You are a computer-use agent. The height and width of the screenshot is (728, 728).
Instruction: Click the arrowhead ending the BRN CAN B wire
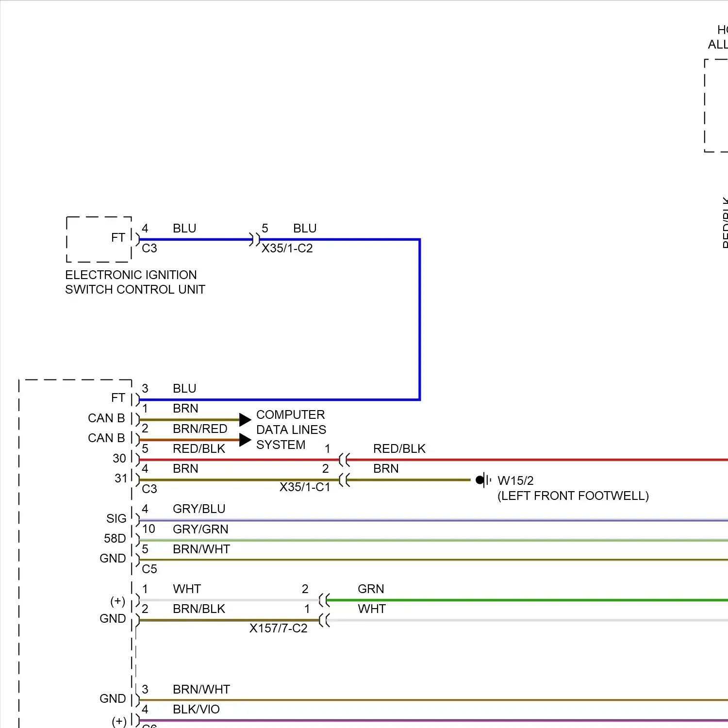click(x=245, y=420)
